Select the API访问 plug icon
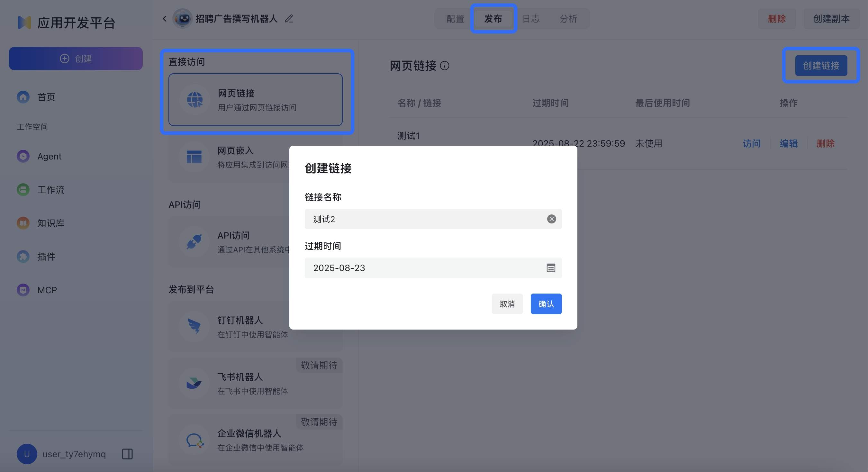 [x=195, y=241]
